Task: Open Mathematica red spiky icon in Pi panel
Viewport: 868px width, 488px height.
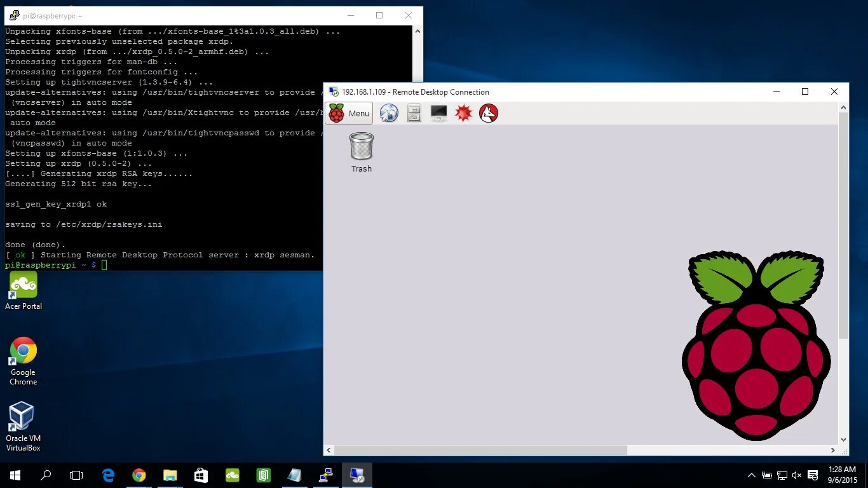Action: (x=464, y=113)
